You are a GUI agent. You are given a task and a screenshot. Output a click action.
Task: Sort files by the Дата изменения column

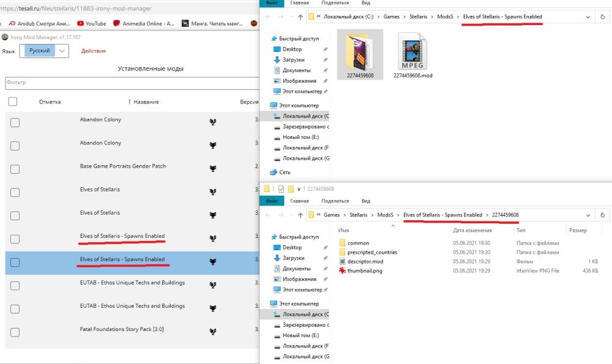coord(472,230)
